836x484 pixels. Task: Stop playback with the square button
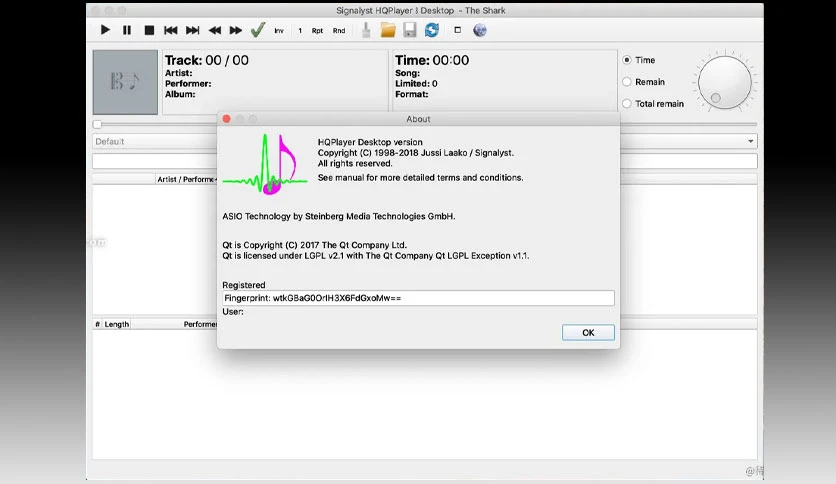point(149,30)
